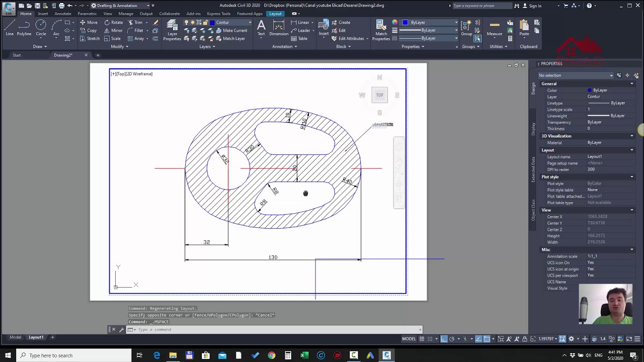Select the Line drawing tool

(10, 28)
